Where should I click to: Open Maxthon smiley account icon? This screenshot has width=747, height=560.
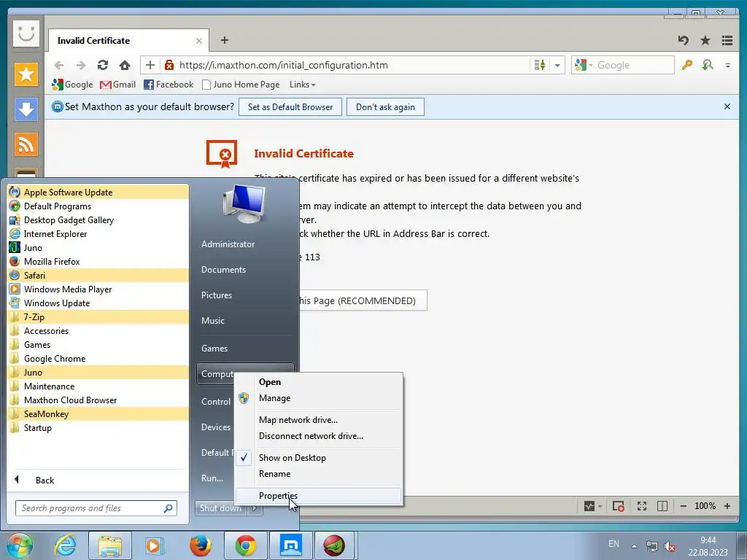[x=26, y=34]
